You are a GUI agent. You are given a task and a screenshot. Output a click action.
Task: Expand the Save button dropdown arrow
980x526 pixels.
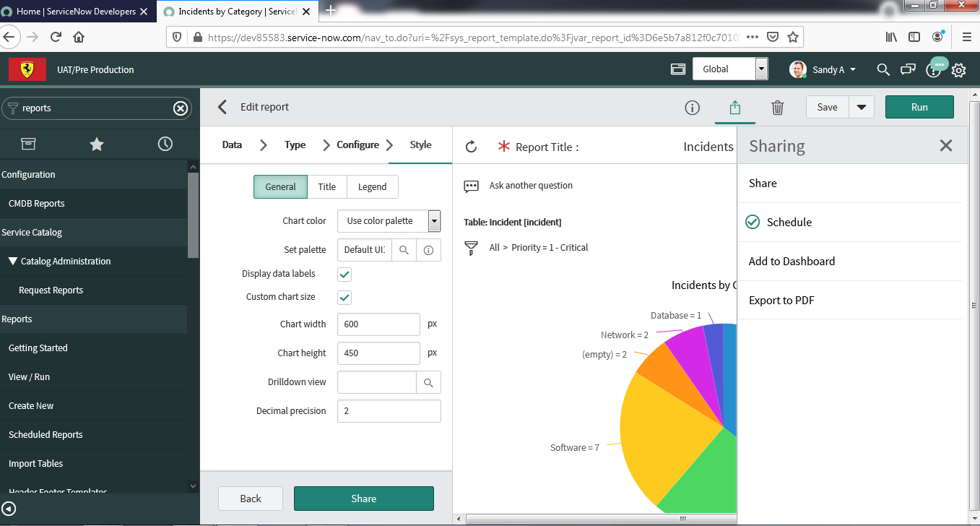click(x=861, y=107)
